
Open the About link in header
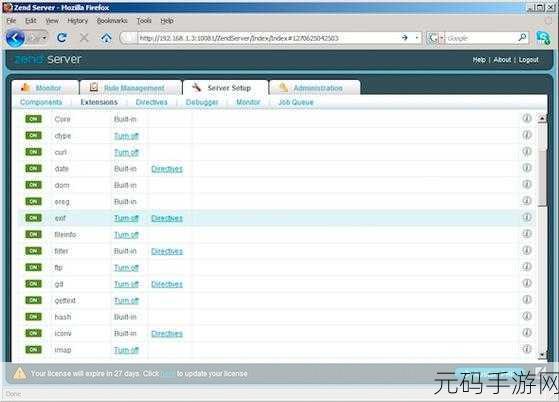502,60
